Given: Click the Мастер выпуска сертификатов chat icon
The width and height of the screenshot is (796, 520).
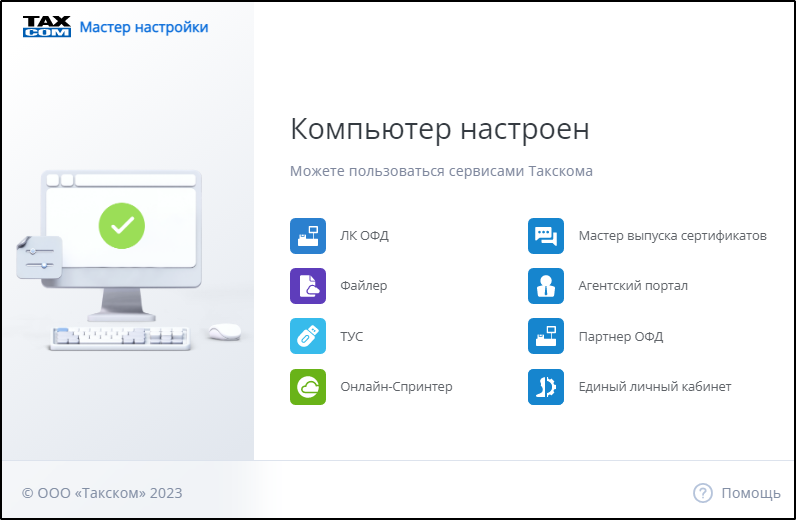Looking at the screenshot, I should tap(546, 236).
